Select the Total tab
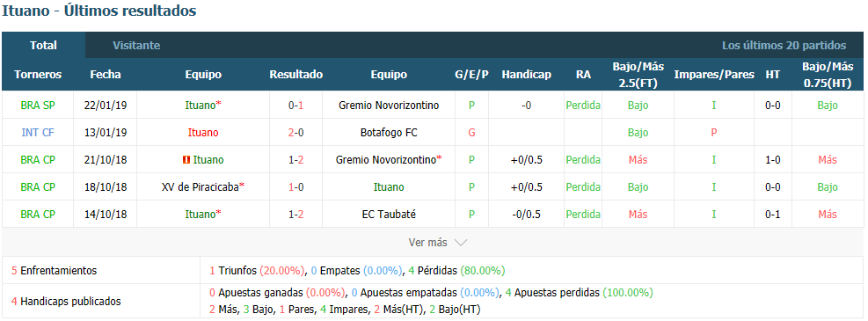The width and height of the screenshot is (868, 321). coord(43,46)
